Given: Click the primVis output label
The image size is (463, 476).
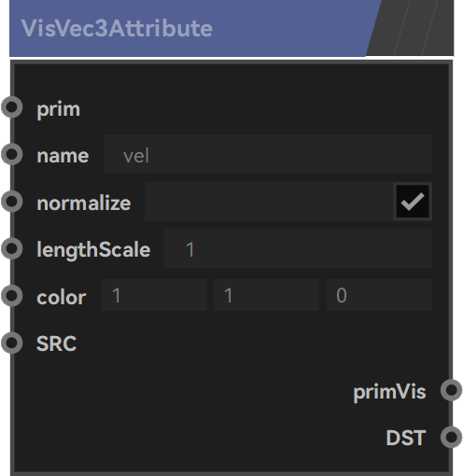Looking at the screenshot, I should coord(389,392).
